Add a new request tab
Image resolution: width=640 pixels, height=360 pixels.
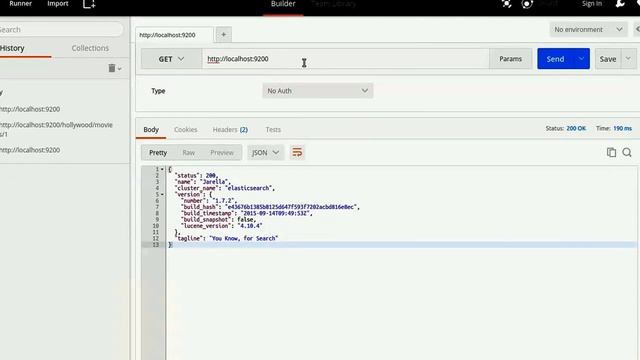click(x=224, y=35)
